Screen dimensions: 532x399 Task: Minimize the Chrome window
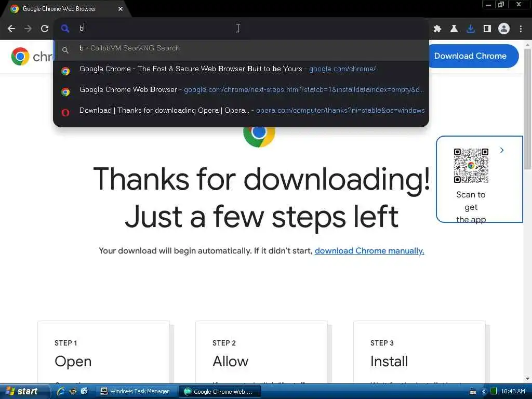[488, 5]
